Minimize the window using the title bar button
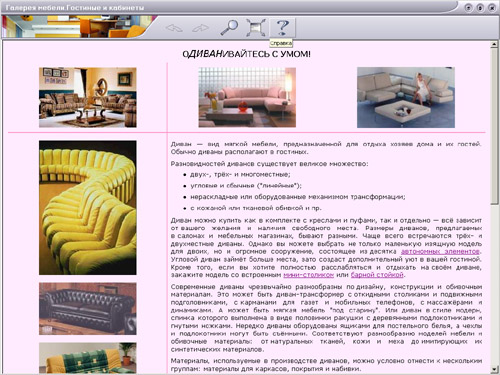The width and height of the screenshot is (500, 375). (x=469, y=7)
